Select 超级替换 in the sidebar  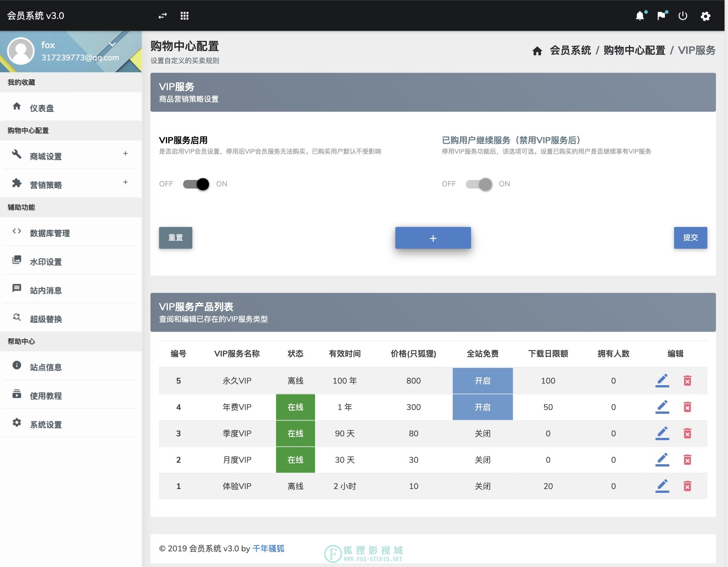coord(71,318)
